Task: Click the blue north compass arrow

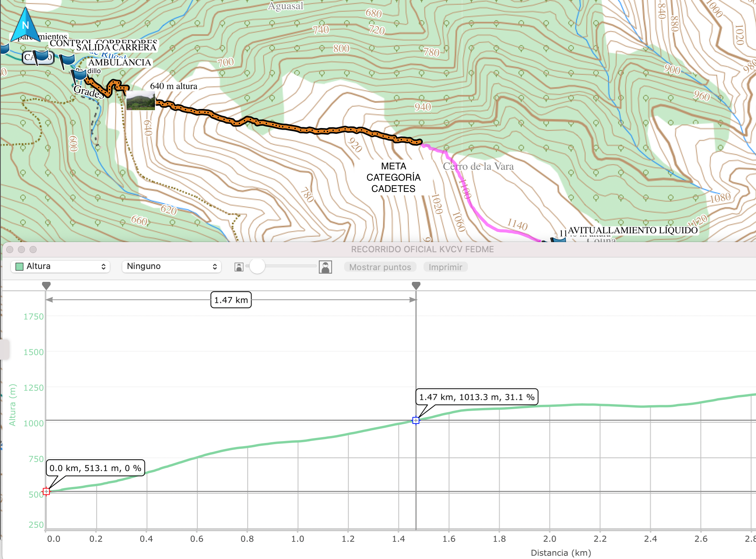Action: click(26, 25)
